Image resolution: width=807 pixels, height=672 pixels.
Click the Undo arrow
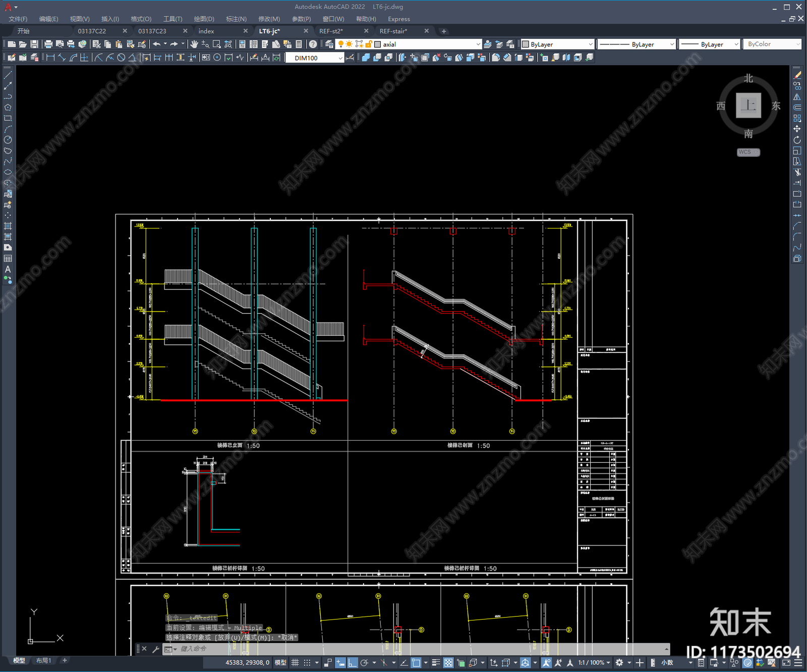coord(157,44)
